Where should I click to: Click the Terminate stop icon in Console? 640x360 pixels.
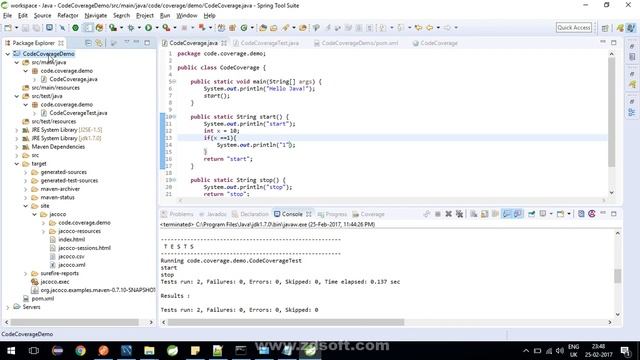tap(438, 214)
